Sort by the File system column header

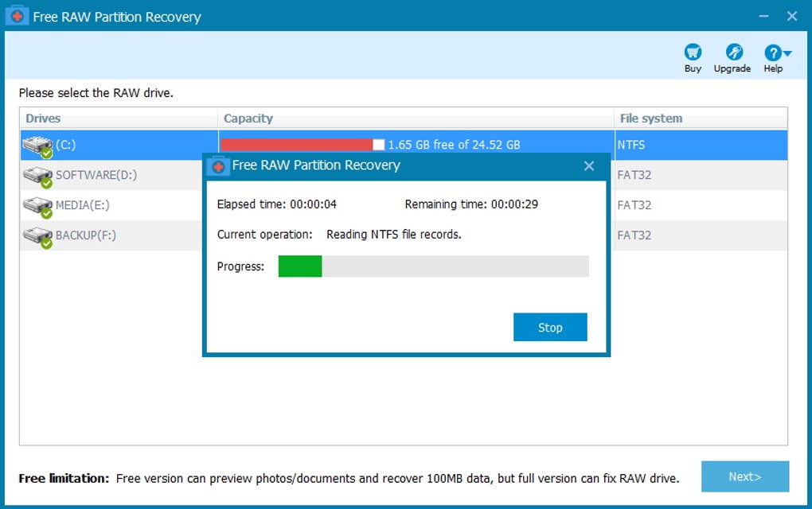(701, 119)
